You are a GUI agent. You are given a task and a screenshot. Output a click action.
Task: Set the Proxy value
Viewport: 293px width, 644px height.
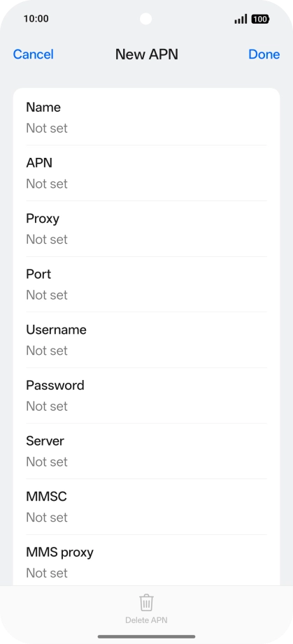[146, 229]
